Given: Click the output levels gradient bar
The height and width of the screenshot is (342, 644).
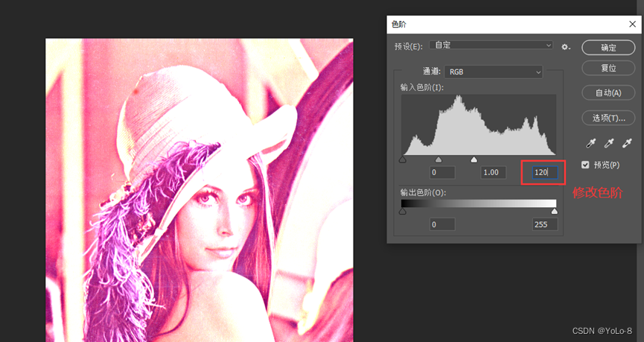Looking at the screenshot, I should click(479, 203).
